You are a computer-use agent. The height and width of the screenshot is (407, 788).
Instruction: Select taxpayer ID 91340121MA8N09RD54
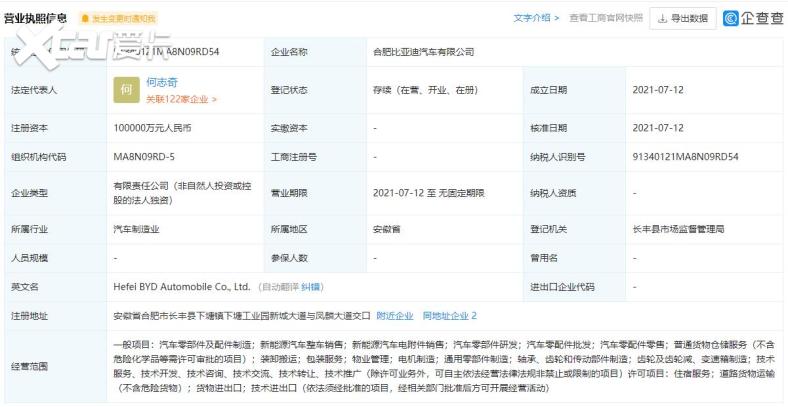point(685,157)
